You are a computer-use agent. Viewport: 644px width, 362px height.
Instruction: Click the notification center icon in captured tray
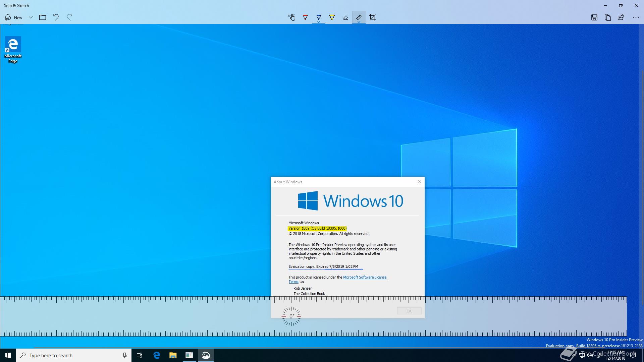(x=633, y=355)
